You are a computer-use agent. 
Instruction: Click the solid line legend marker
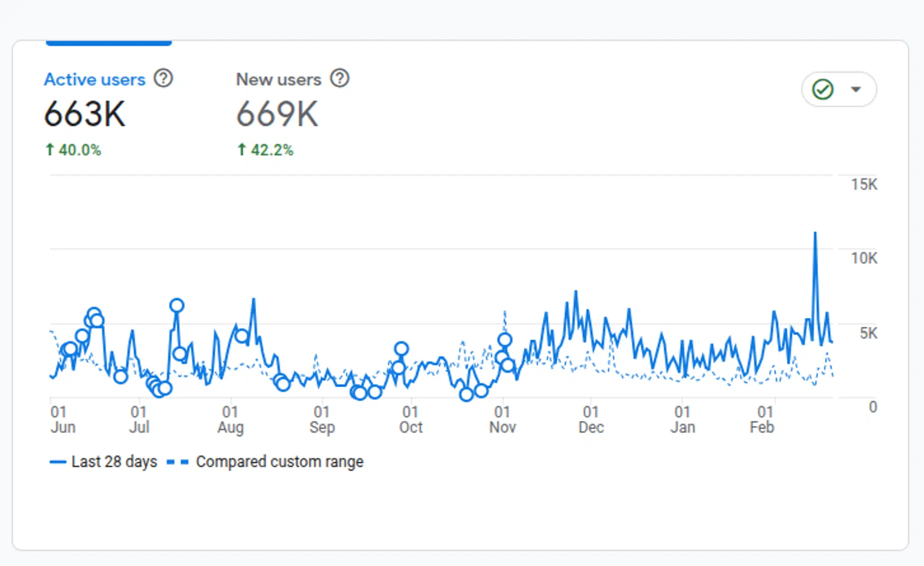pos(57,461)
